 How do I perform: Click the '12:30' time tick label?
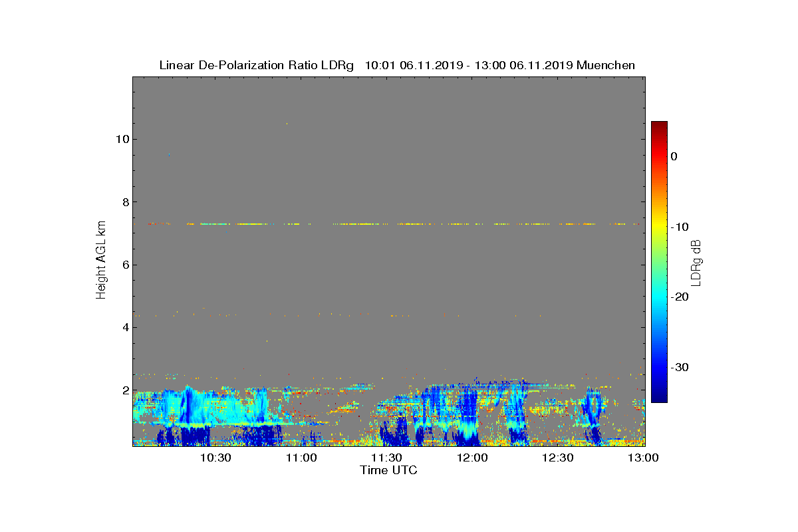[x=557, y=458]
